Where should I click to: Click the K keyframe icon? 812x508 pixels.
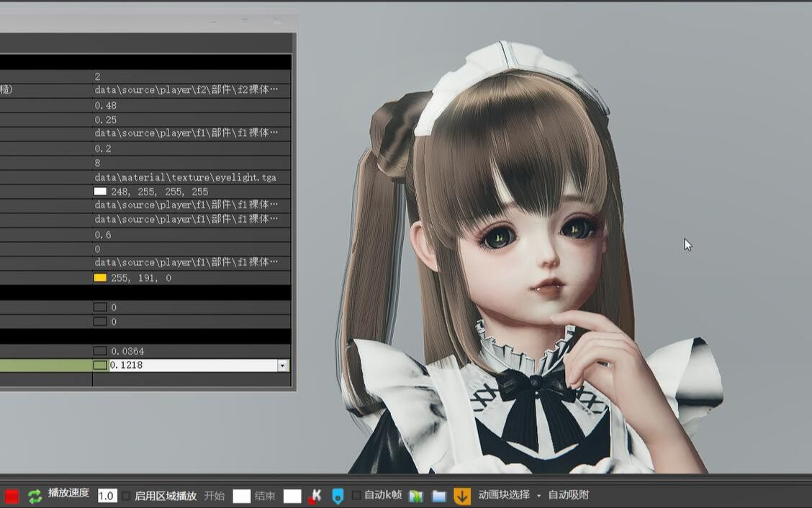click(315, 496)
